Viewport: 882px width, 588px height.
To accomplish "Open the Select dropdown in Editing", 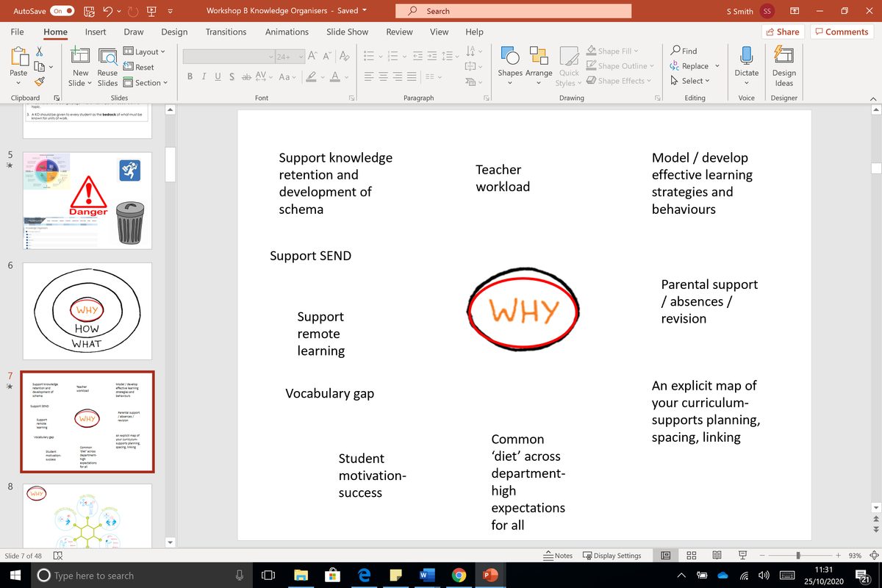I will tap(690, 81).
